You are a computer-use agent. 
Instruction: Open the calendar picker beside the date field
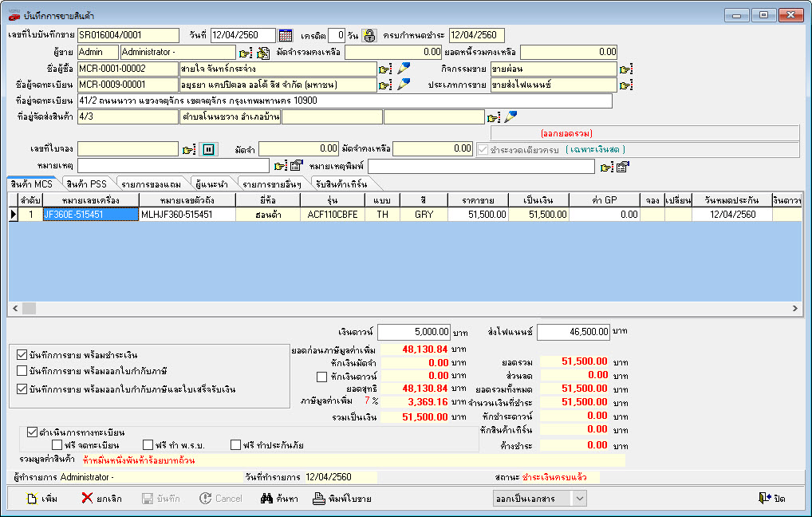(x=286, y=35)
